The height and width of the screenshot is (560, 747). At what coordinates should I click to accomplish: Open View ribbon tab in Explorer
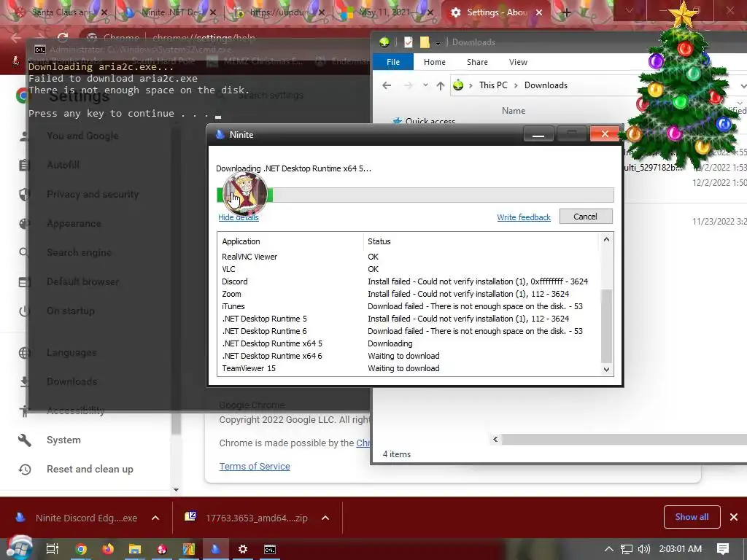click(518, 62)
